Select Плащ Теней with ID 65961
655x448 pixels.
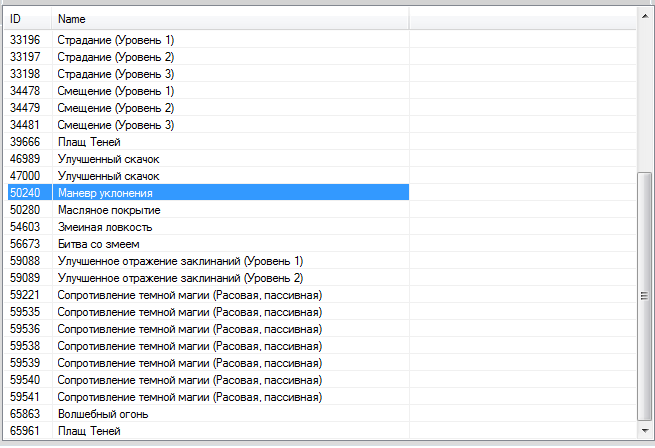(91, 430)
